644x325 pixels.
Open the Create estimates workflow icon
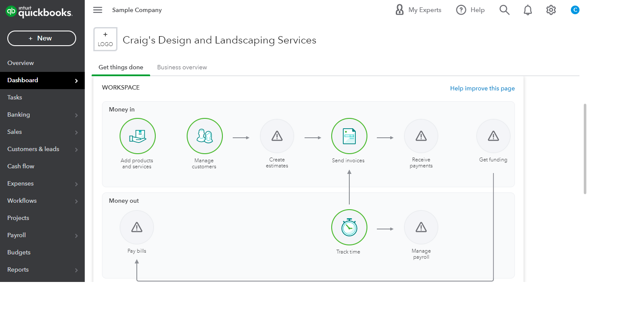277,136
